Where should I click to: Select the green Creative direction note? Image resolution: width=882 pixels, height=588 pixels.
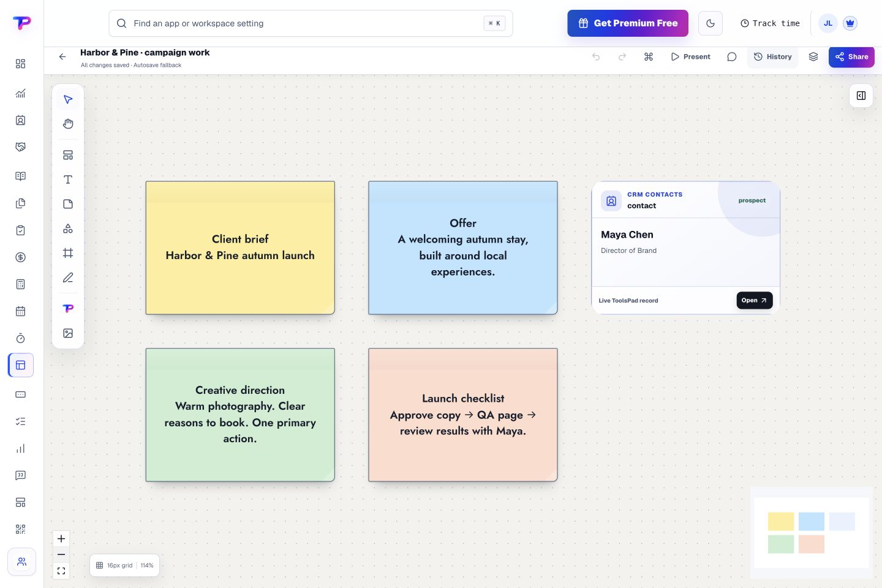[x=240, y=415]
